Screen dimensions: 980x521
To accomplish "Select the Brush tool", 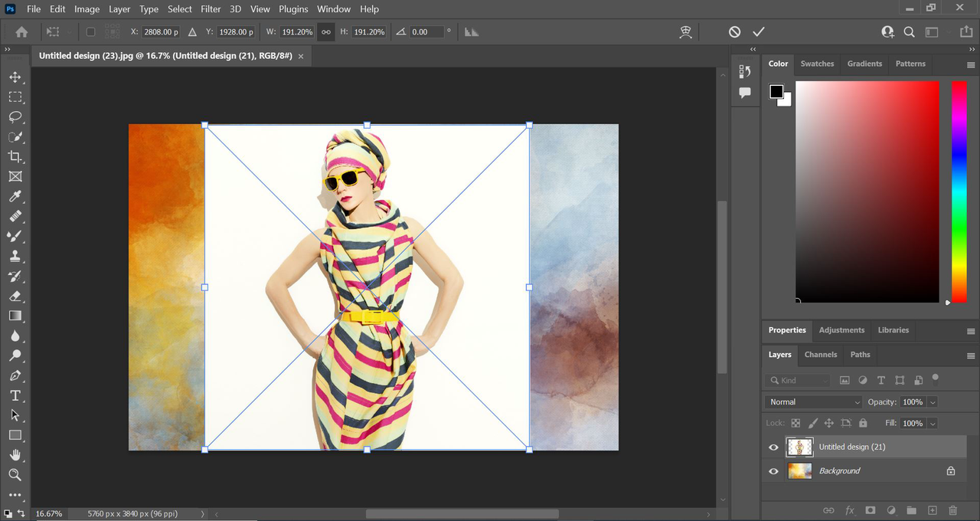I will 15,237.
